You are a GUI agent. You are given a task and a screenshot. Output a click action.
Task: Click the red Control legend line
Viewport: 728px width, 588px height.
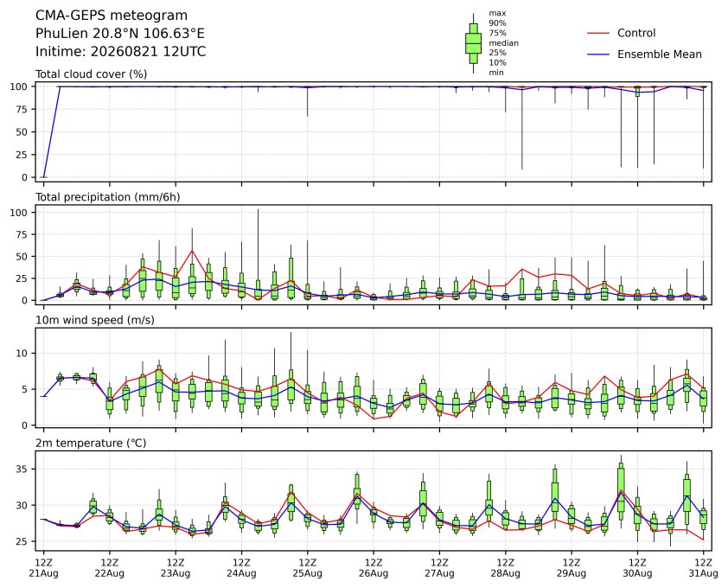point(598,34)
